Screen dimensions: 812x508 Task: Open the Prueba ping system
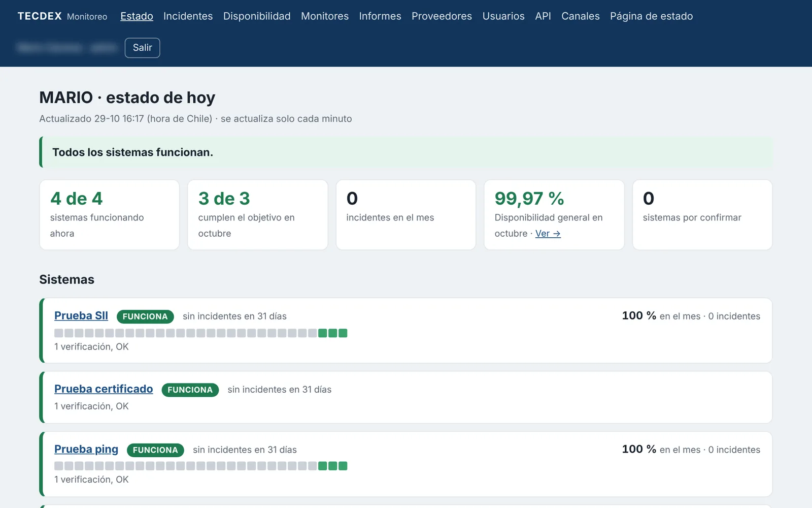[x=86, y=449]
